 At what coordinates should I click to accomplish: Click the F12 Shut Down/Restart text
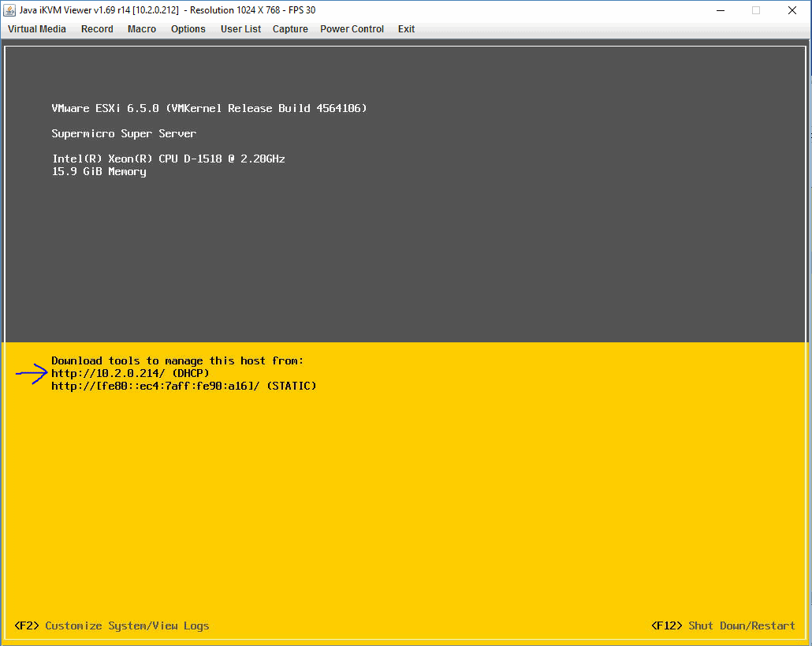click(x=723, y=625)
